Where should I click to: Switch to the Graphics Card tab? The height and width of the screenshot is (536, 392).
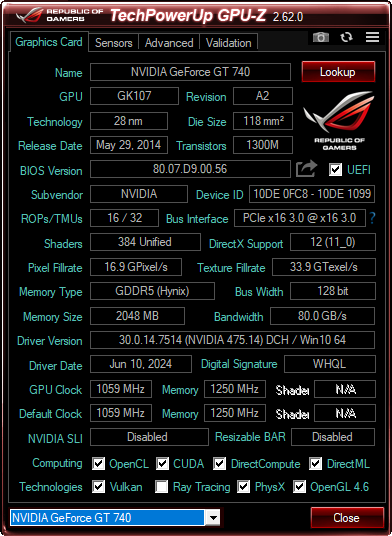click(x=49, y=42)
